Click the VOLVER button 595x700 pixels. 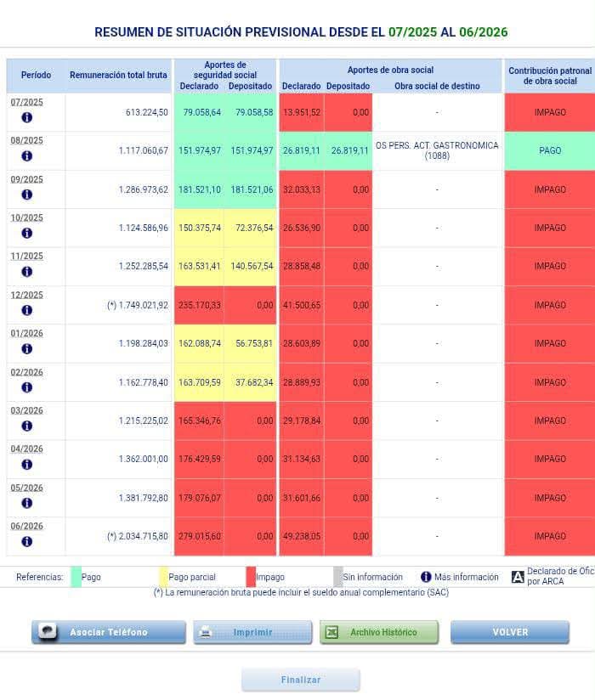point(510,632)
